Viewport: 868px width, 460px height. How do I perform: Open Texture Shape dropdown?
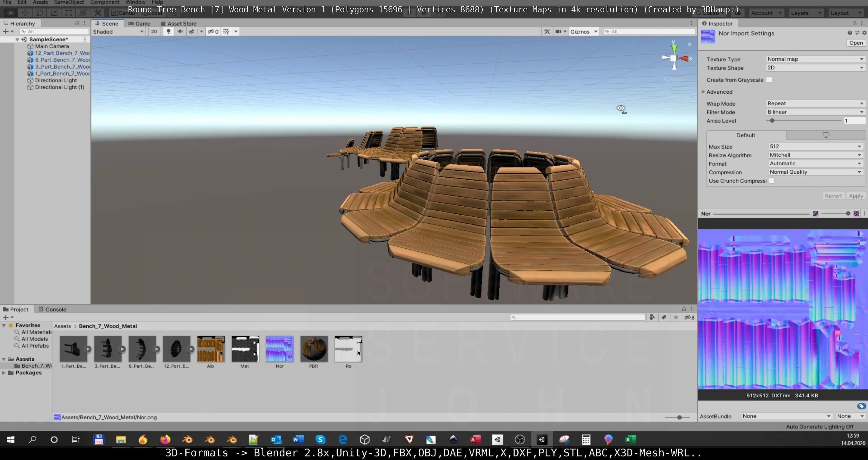point(815,67)
